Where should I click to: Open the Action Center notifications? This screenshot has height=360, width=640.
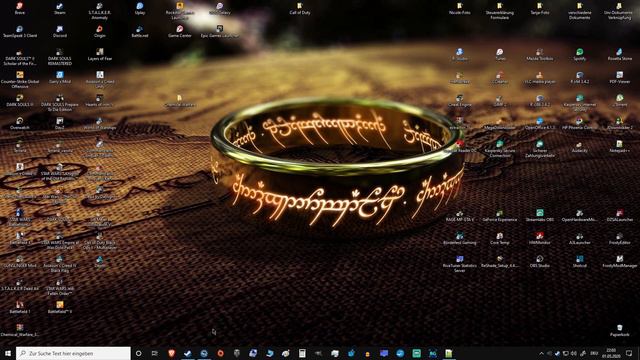pos(629,353)
